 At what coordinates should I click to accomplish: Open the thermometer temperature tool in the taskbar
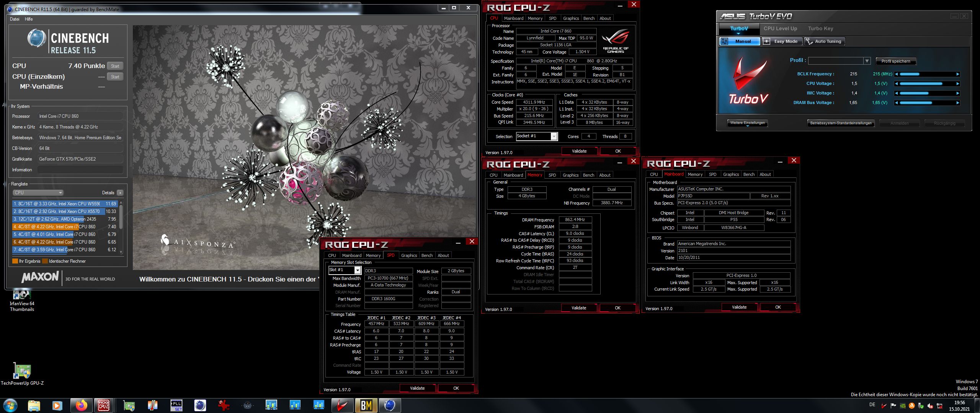point(152,405)
